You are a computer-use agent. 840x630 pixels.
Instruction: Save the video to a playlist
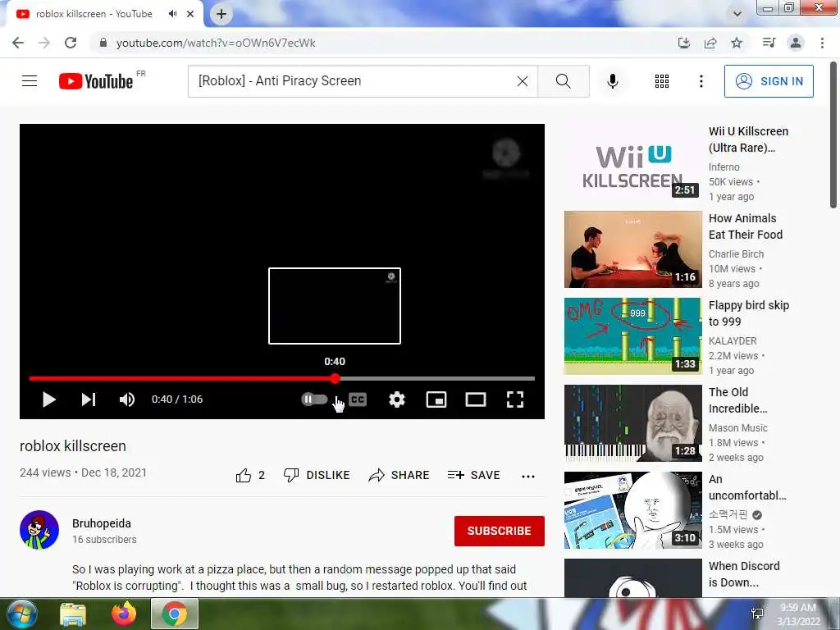coord(474,475)
